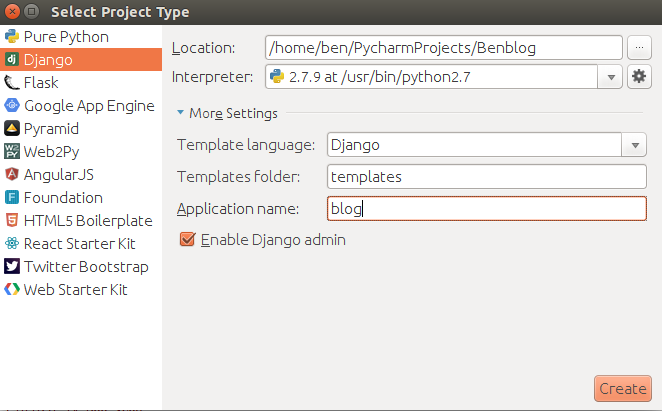Click the Pyramid triangle icon

coord(12,128)
